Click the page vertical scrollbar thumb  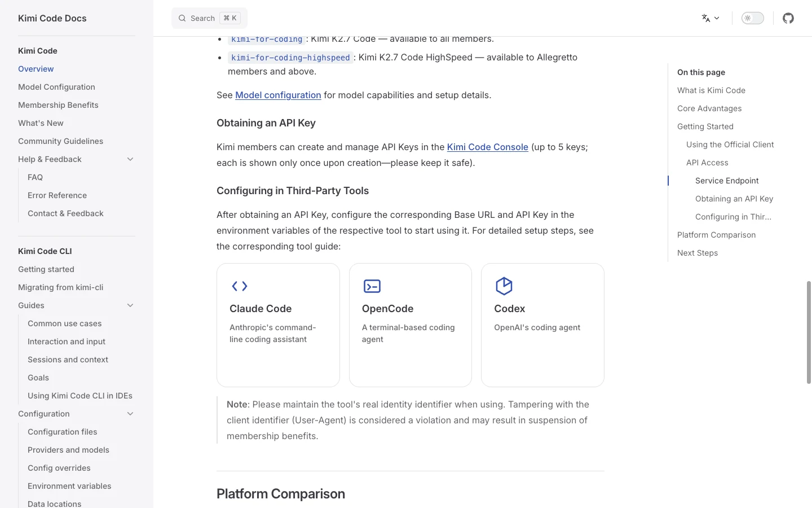[x=809, y=332]
